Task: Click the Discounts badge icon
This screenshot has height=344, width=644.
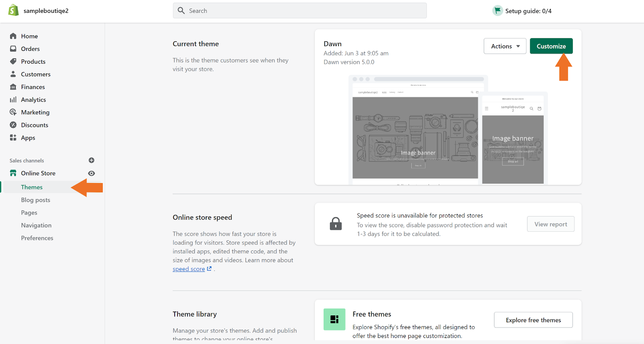Action: pos(13,125)
